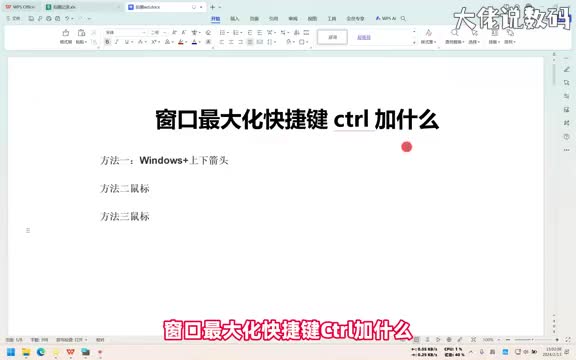576x360 pixels.
Task: Click the blue text highlight A icon
Action: (x=194, y=42)
